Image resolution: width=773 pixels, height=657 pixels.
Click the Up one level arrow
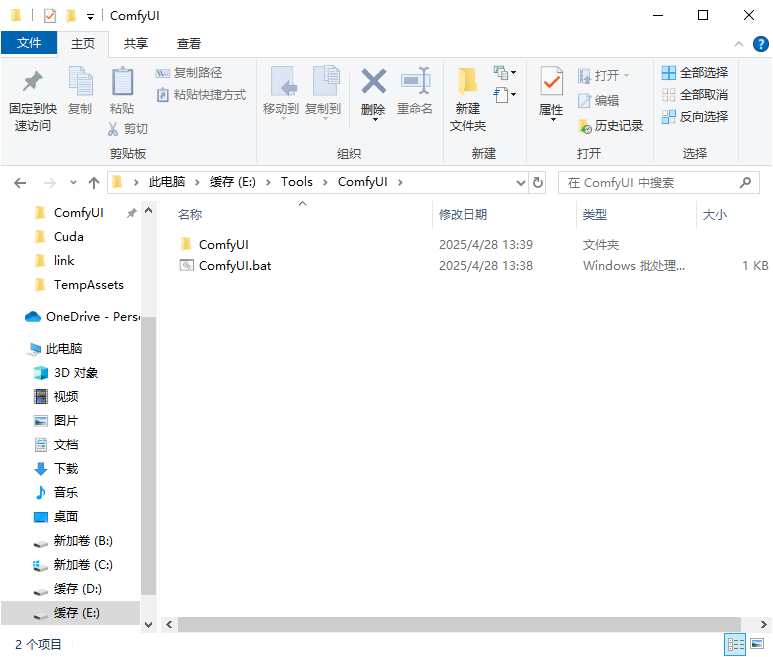click(94, 183)
